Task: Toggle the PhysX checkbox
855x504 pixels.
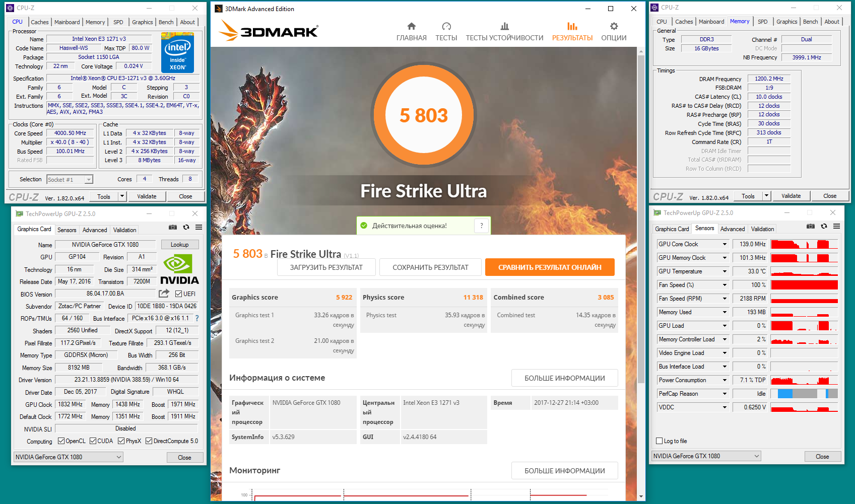Action: (121, 441)
